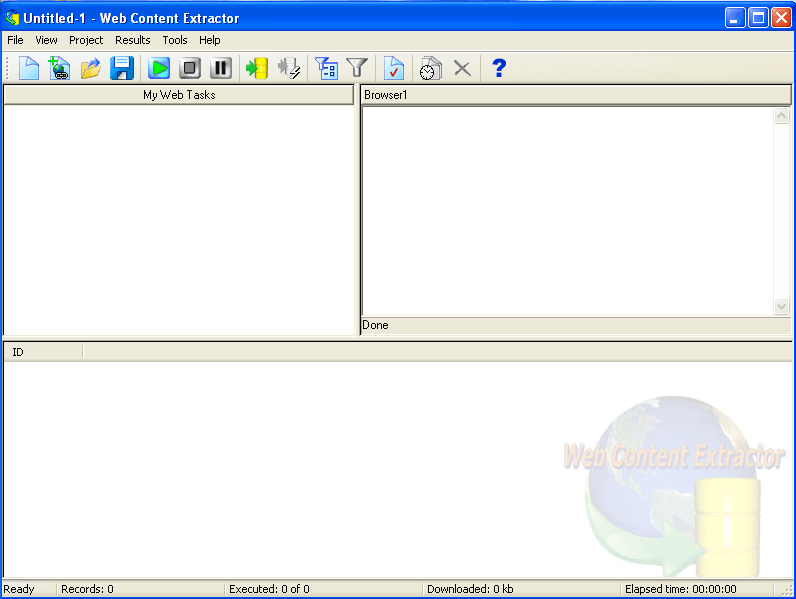Click browser scrollbar up arrow
The width and height of the screenshot is (796, 599).
(x=781, y=115)
